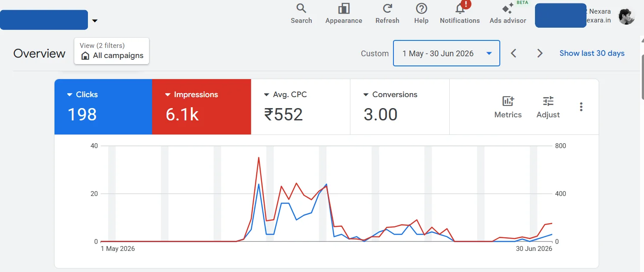The image size is (644, 272).
Task: Open the date range dropdown
Action: 446,53
